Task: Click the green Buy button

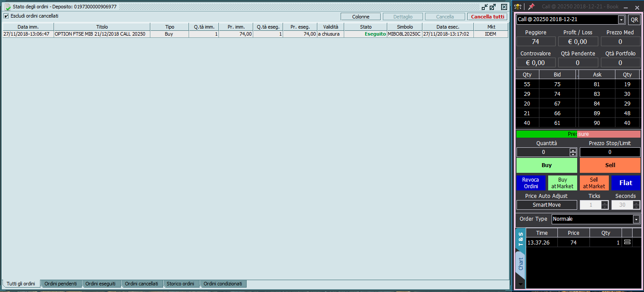Action: pos(546,165)
